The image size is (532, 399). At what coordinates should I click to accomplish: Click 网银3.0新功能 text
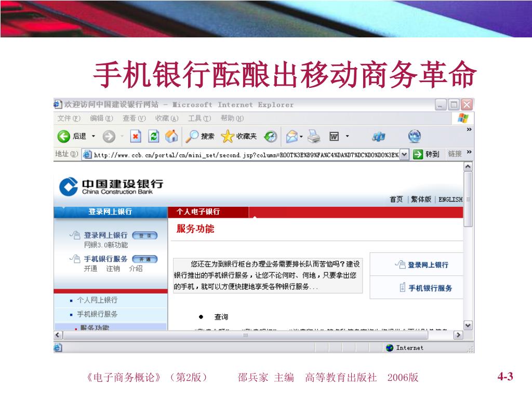click(106, 245)
